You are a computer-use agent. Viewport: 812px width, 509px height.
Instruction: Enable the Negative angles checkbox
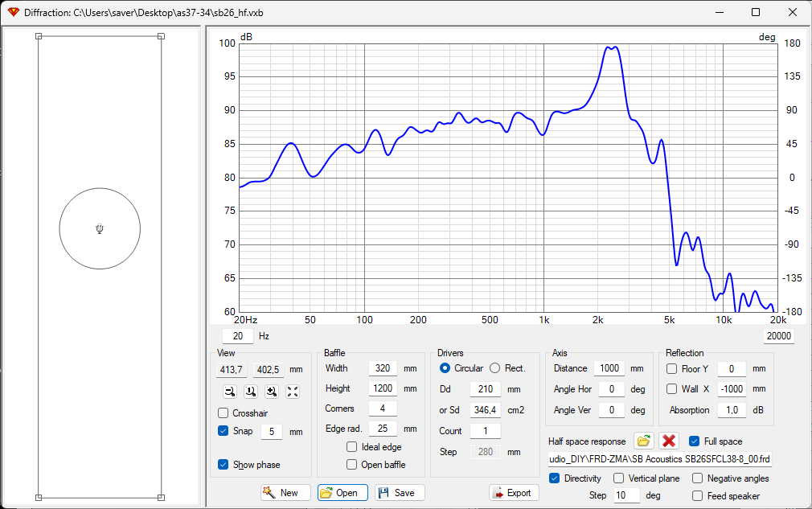click(698, 478)
